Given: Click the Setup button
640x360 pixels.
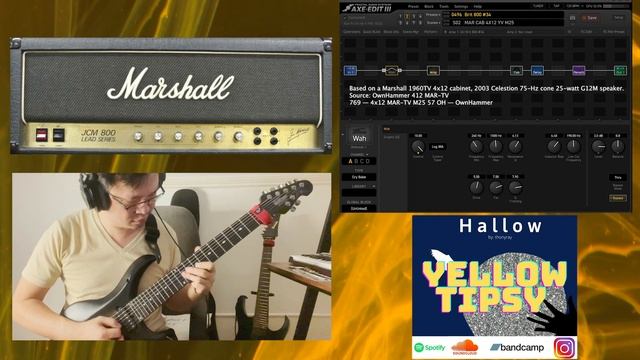Looking at the screenshot, I should pos(619,18).
